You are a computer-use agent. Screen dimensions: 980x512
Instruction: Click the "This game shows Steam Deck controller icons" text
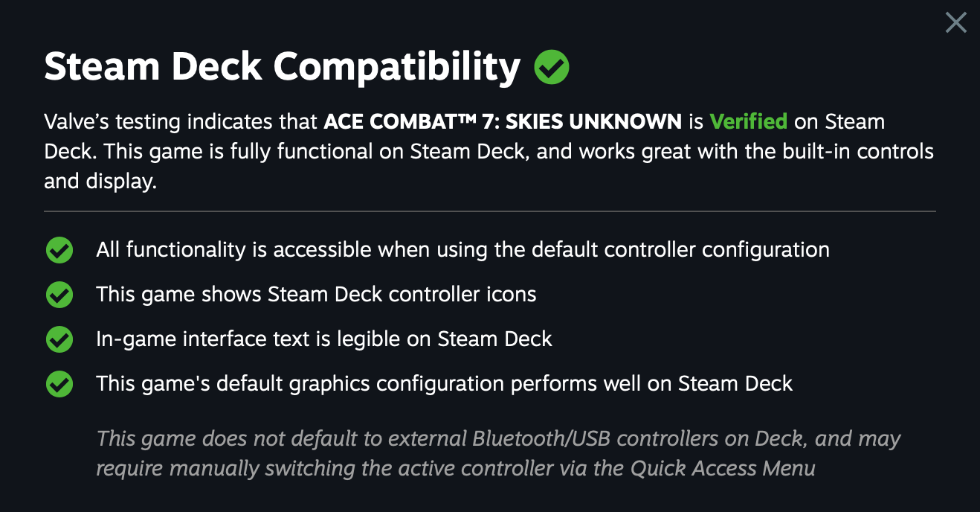(x=316, y=294)
